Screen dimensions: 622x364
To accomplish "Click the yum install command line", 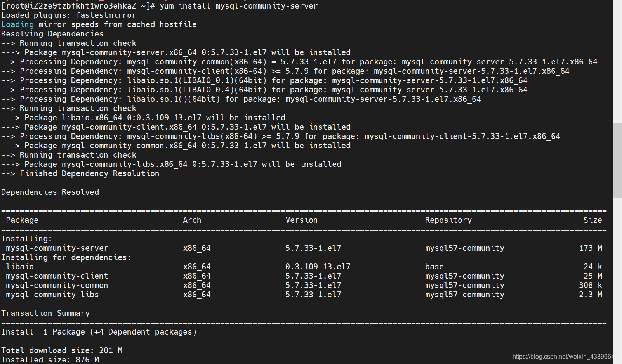I will [x=160, y=6].
